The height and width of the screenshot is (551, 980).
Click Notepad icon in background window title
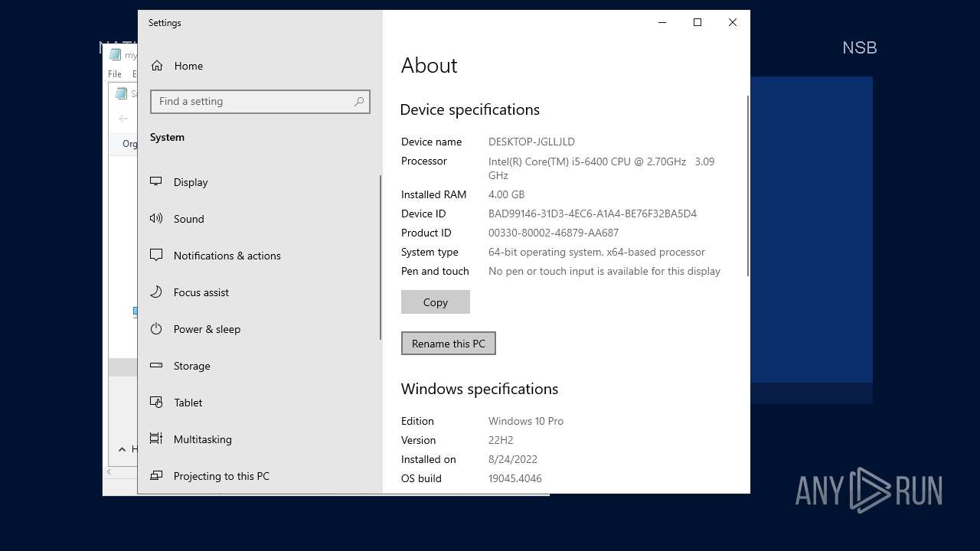coord(116,54)
